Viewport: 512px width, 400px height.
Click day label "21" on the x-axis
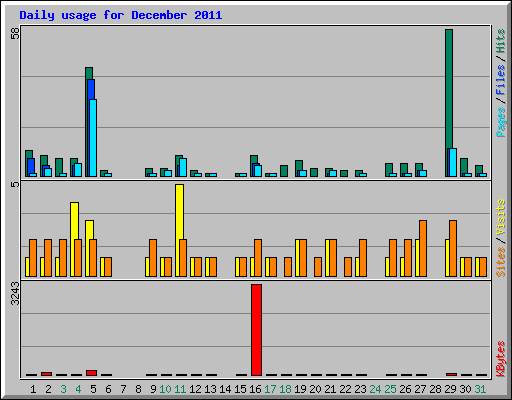coord(330,389)
